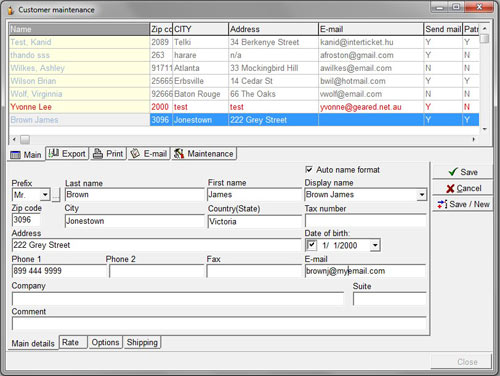Sort by the E-mail column header
The width and height of the screenshot is (500, 376).
[371, 29]
